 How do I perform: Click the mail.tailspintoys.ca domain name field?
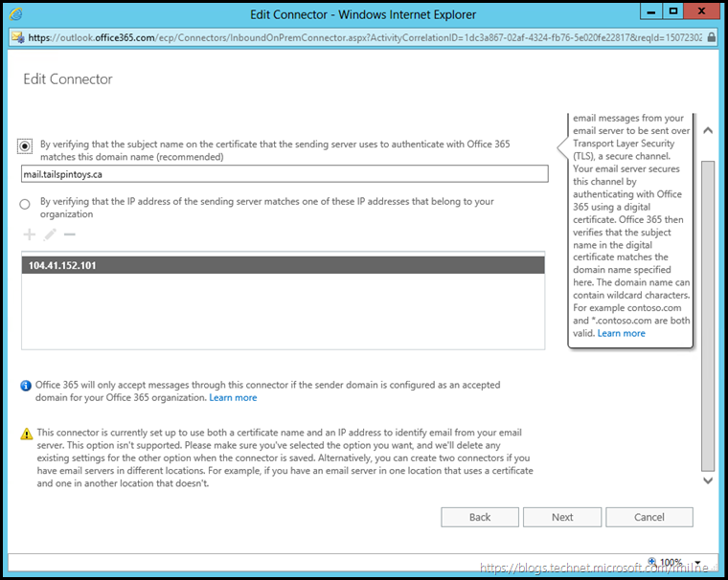click(284, 174)
